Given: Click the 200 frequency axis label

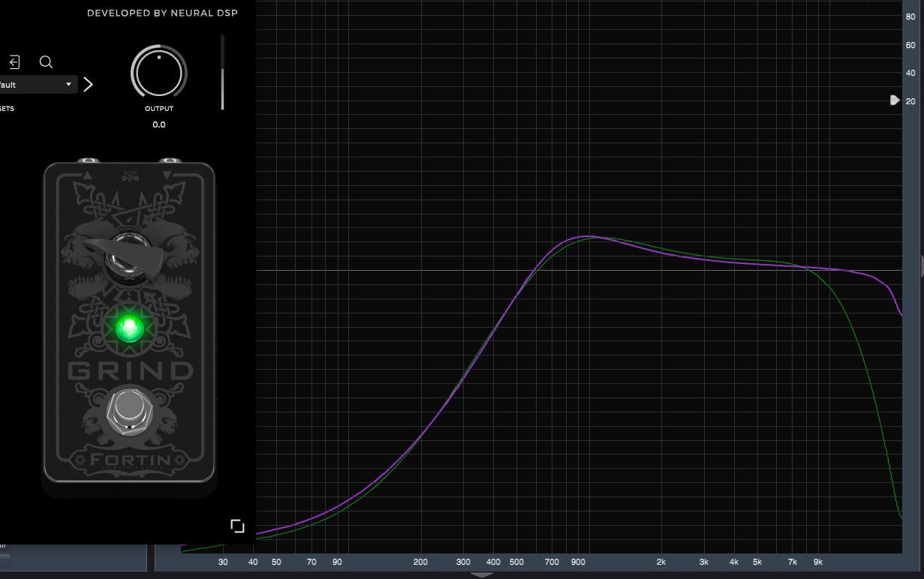Looking at the screenshot, I should click(x=420, y=562).
